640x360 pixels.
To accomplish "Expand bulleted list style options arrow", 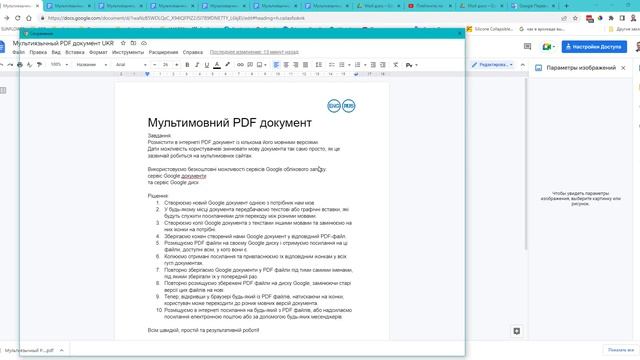I will 349,65.
